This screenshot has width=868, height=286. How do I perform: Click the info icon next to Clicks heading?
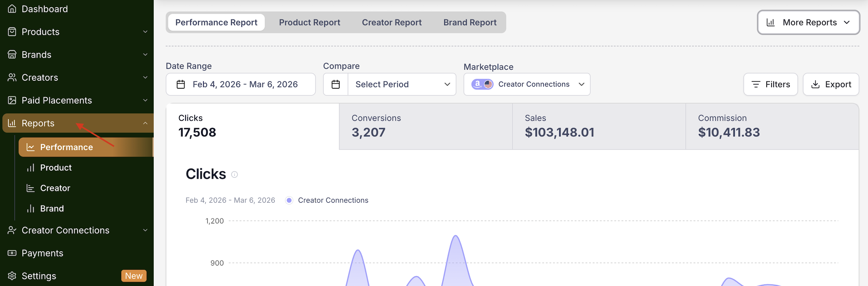tap(234, 175)
